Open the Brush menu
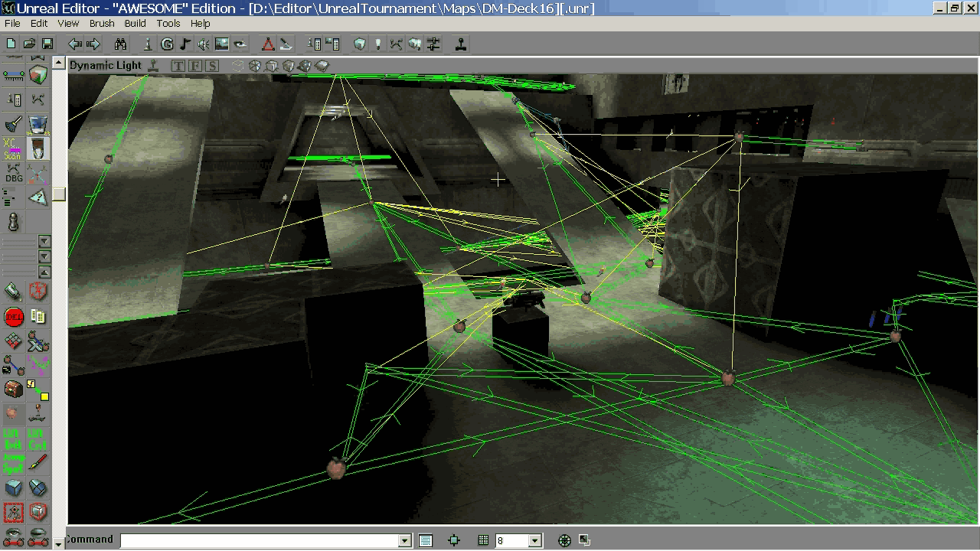 coord(102,24)
